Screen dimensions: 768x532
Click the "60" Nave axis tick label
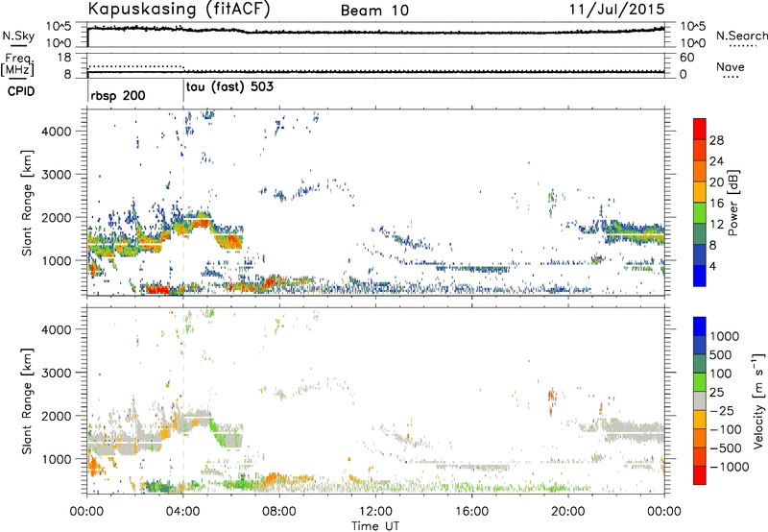pyautogui.click(x=687, y=58)
